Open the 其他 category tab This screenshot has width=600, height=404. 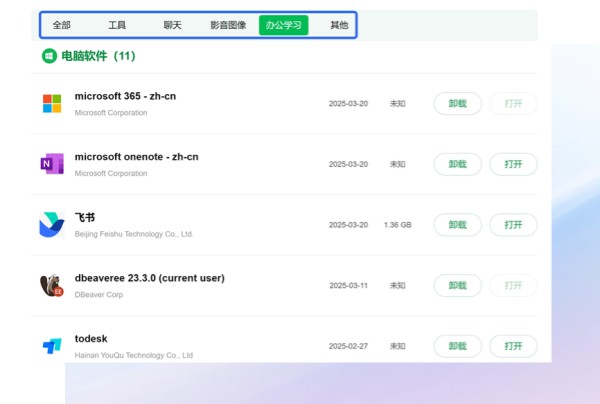[x=339, y=25]
